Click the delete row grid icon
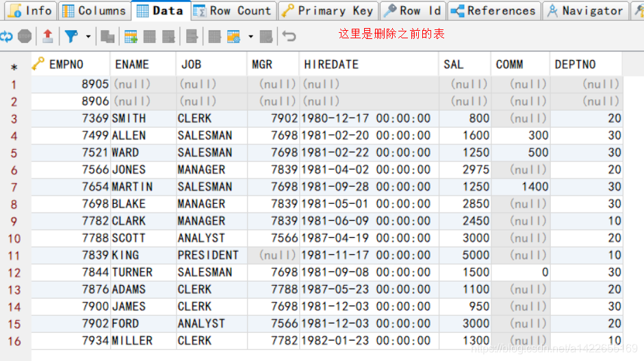This screenshot has width=644, height=361. point(168,37)
